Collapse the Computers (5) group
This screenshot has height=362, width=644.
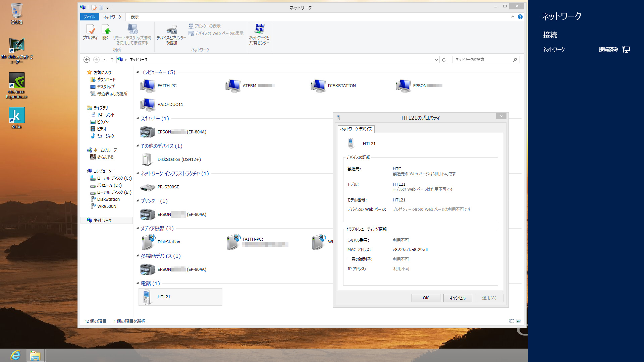(138, 72)
